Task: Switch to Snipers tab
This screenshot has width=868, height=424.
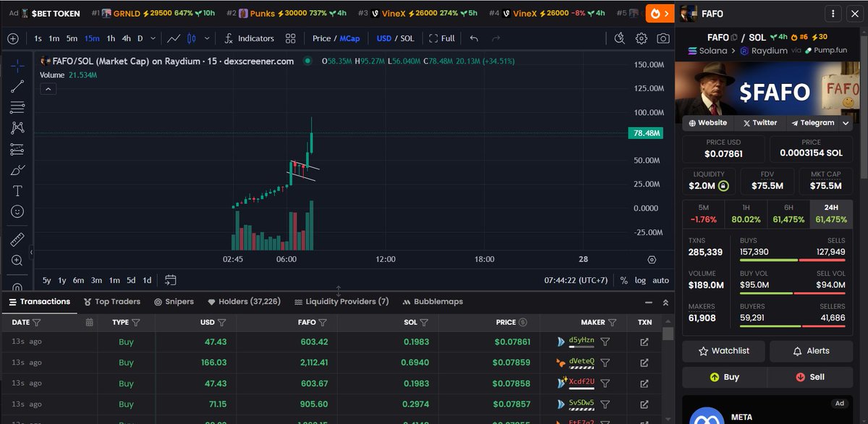Action: tap(174, 302)
